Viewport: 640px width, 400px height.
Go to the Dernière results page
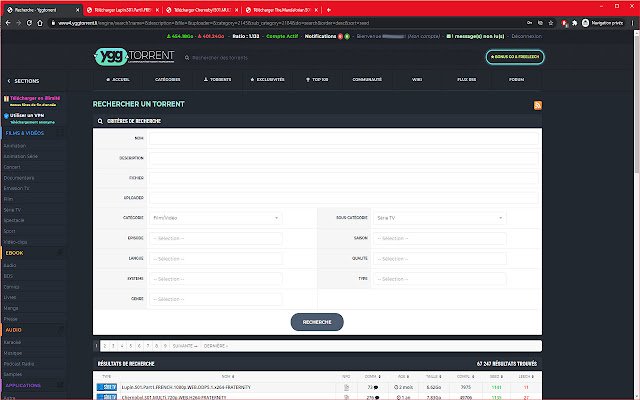pos(216,346)
